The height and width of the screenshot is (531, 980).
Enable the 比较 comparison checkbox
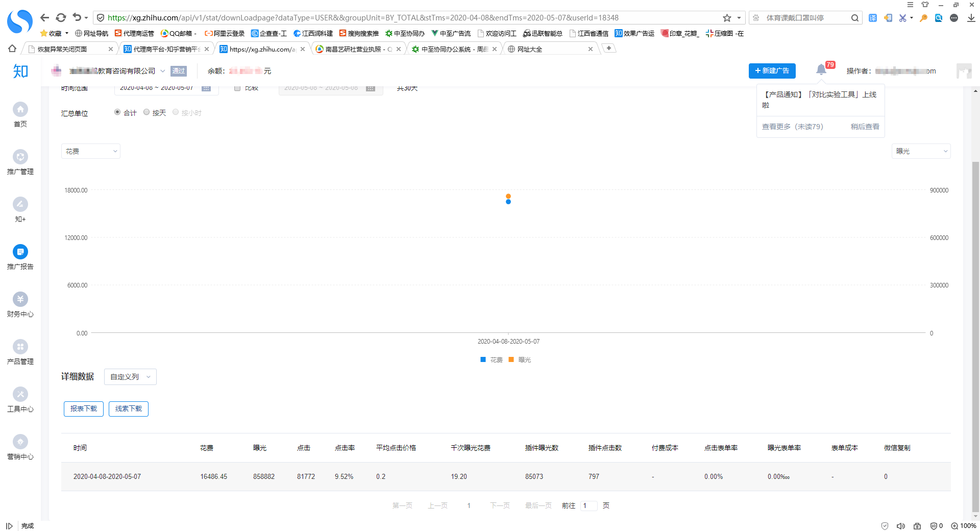237,88
